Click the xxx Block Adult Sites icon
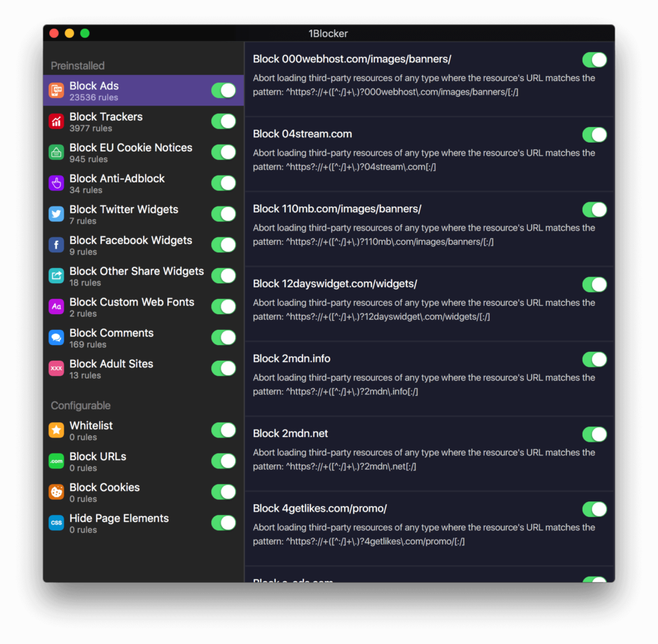Image resolution: width=658 pixels, height=644 pixels. [56, 368]
